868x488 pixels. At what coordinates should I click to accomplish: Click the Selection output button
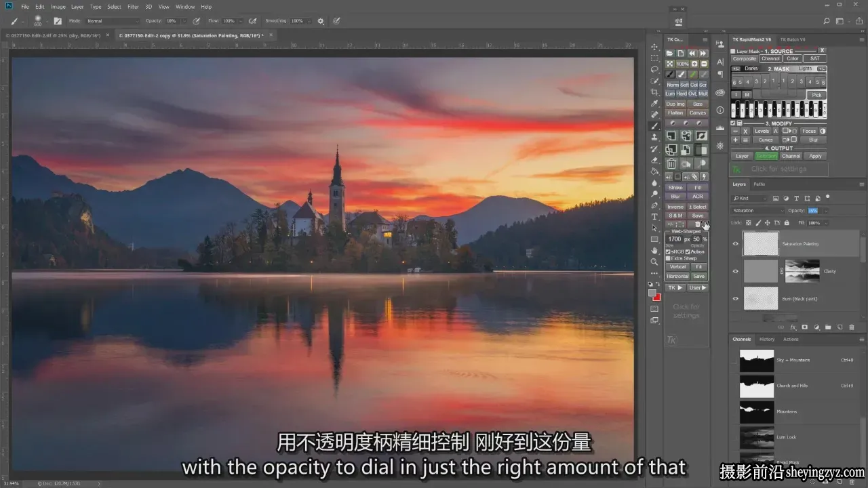pos(766,157)
